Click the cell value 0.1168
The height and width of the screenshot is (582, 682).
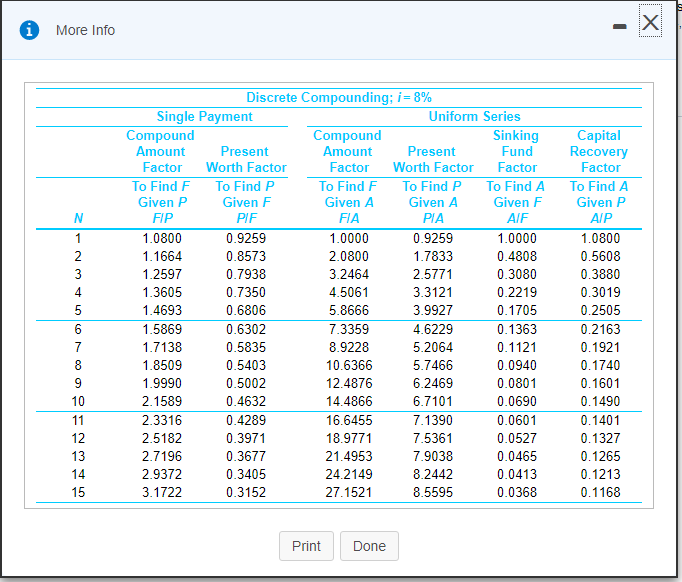point(601,492)
